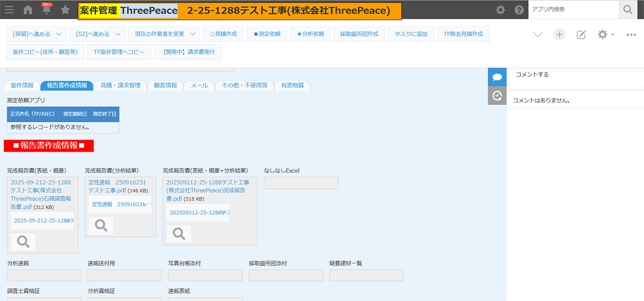Expand the [S2]へ進める dropdown
Image resolution: width=644 pixels, height=301 pixels.
point(97,34)
